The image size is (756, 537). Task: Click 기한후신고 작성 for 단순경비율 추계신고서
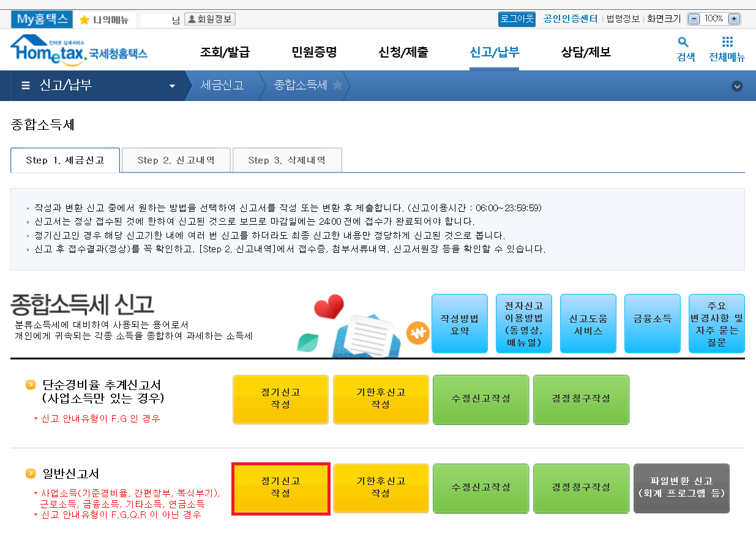381,399
